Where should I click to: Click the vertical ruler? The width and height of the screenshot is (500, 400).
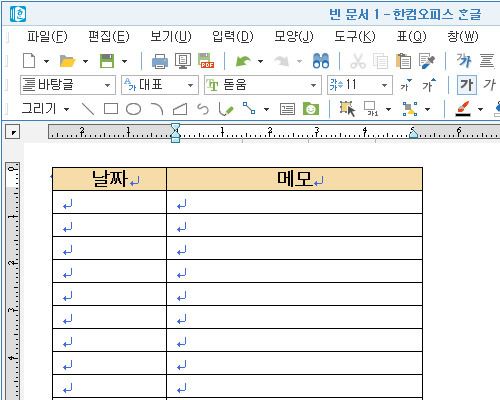[x=13, y=281]
